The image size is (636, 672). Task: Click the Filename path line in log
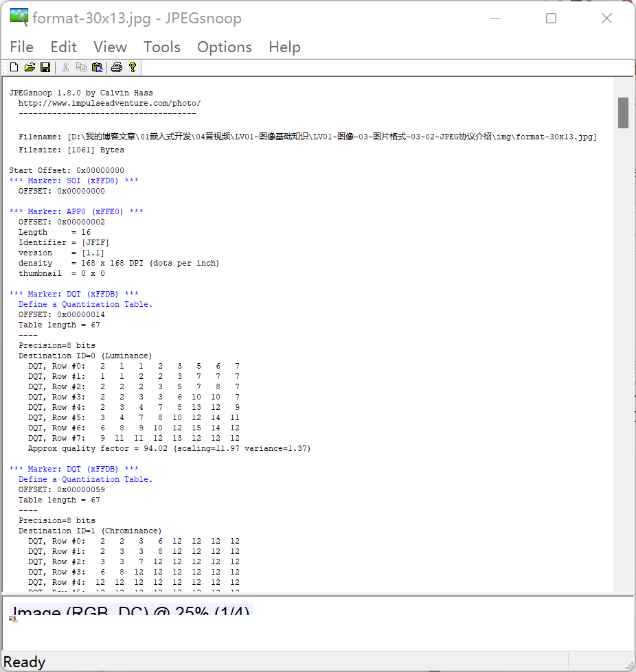click(x=307, y=137)
